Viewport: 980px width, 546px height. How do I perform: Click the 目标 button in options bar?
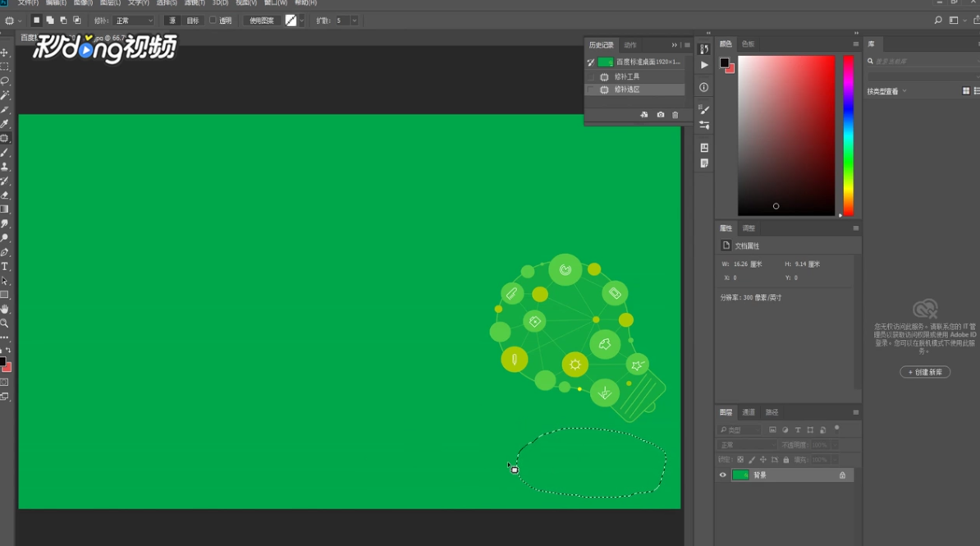tap(193, 21)
